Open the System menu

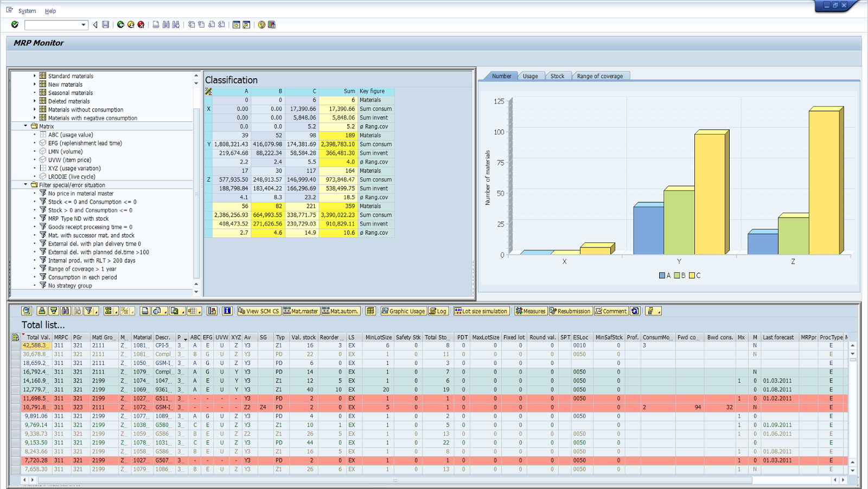coord(27,11)
